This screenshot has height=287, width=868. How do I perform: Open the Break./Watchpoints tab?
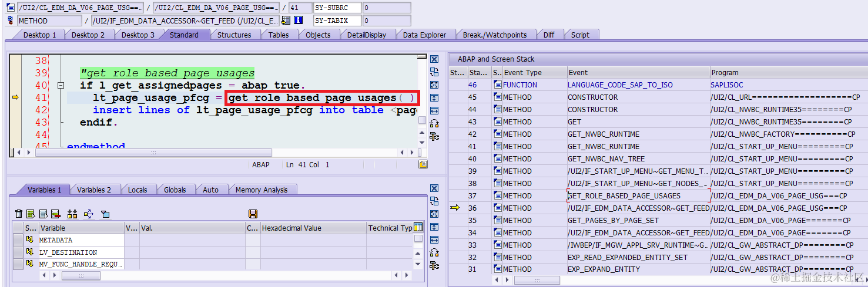pos(495,35)
